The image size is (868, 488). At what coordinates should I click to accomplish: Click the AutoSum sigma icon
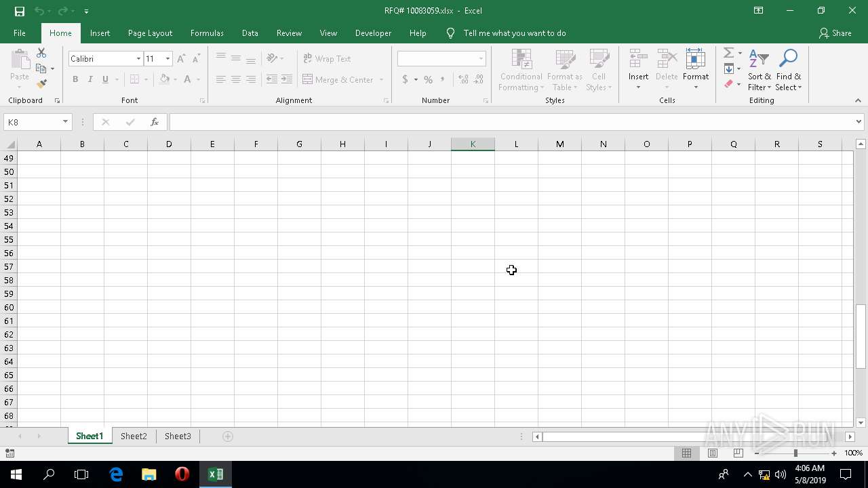tap(728, 53)
